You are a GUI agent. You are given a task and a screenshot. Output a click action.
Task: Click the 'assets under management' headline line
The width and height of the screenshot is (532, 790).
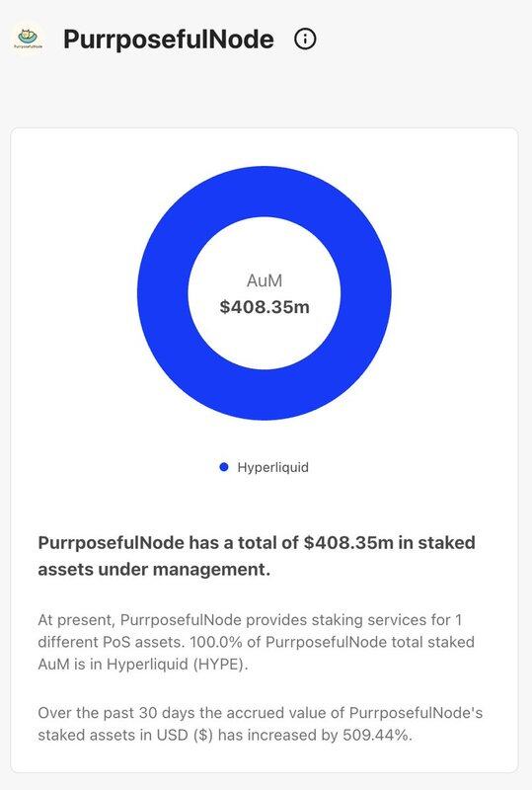coord(154,570)
